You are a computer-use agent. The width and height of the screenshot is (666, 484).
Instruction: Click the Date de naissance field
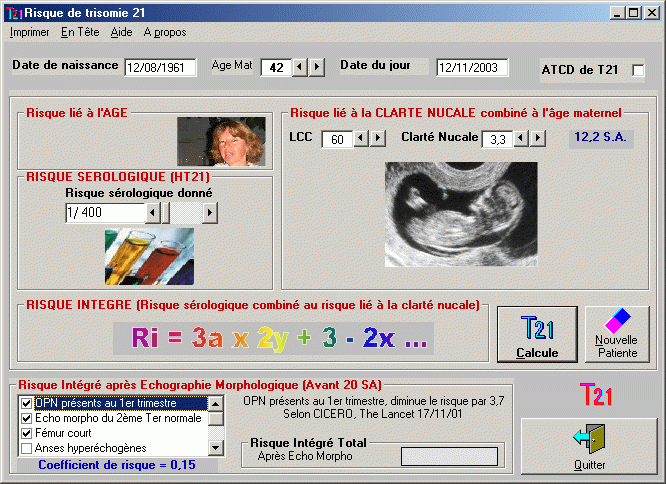point(161,68)
